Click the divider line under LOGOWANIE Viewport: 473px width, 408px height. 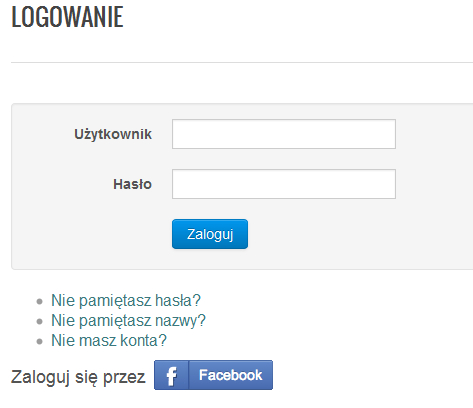coord(242,62)
